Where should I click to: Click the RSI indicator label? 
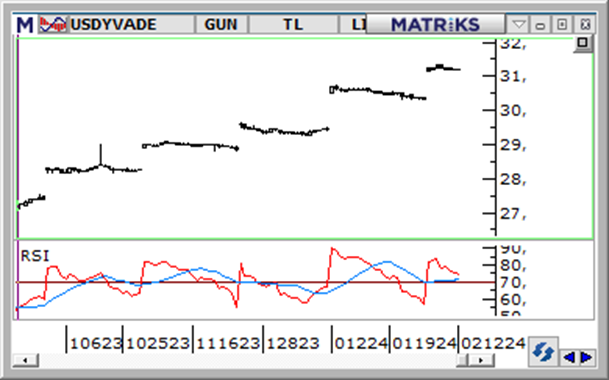35,256
